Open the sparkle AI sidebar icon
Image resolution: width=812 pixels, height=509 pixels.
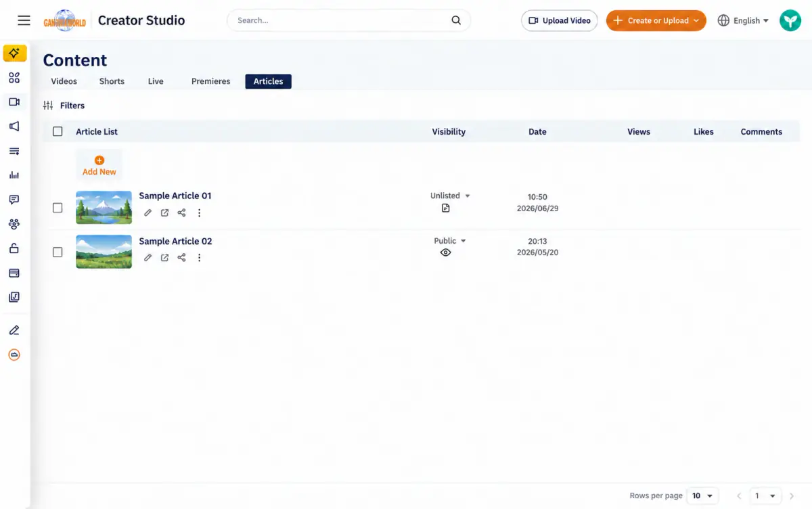pos(15,53)
